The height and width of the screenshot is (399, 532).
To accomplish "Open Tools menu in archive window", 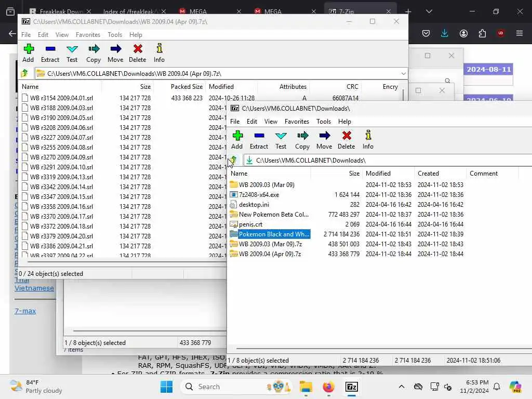I will tap(115, 35).
